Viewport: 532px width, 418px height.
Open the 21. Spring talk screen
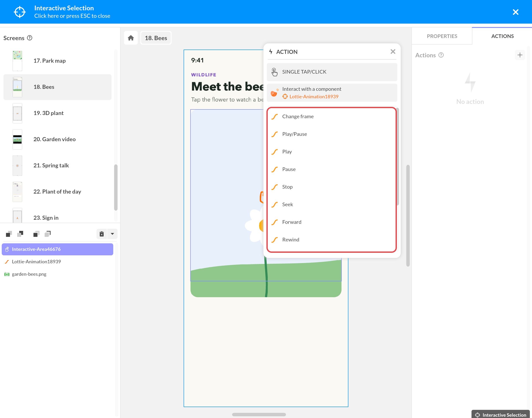tap(57, 165)
